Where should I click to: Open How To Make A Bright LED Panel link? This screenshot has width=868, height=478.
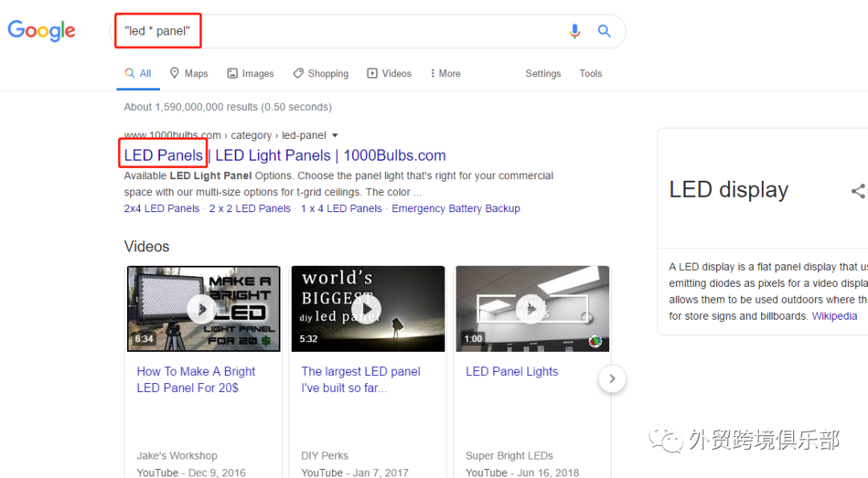[x=196, y=379]
